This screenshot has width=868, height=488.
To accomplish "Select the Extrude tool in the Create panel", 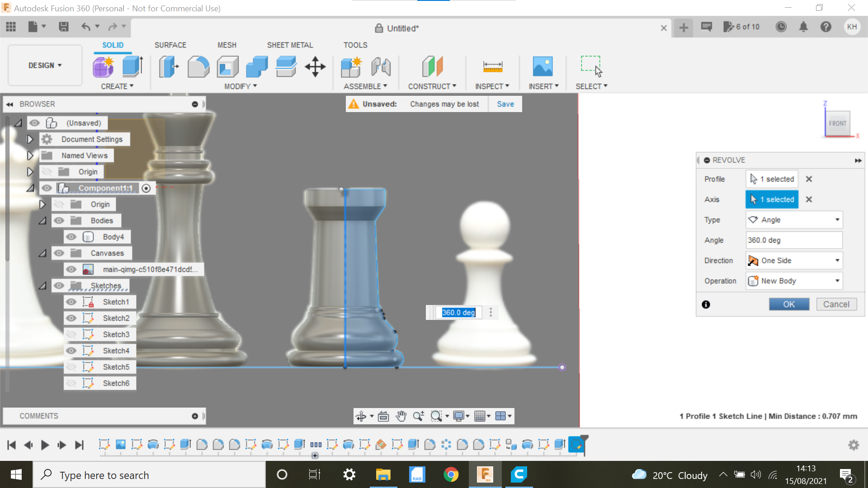I will pos(131,66).
